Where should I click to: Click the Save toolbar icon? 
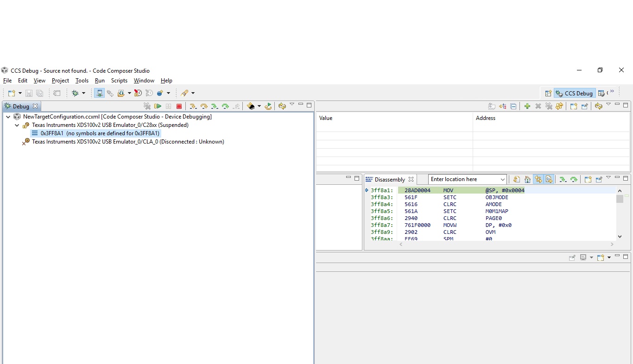[x=29, y=93]
